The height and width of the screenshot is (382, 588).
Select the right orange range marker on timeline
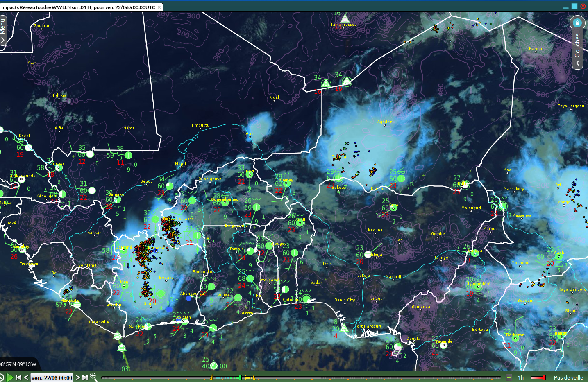254,377
